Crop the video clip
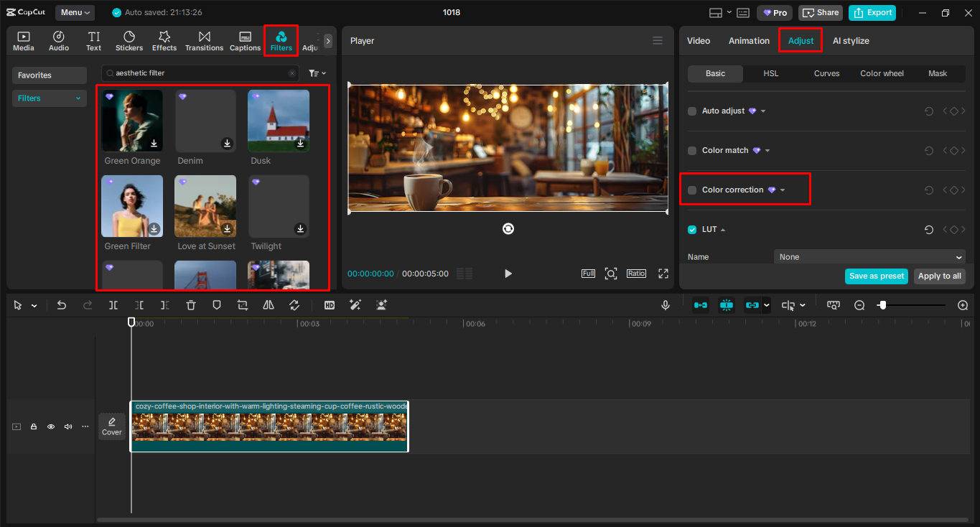The width and height of the screenshot is (980, 527). (x=243, y=305)
